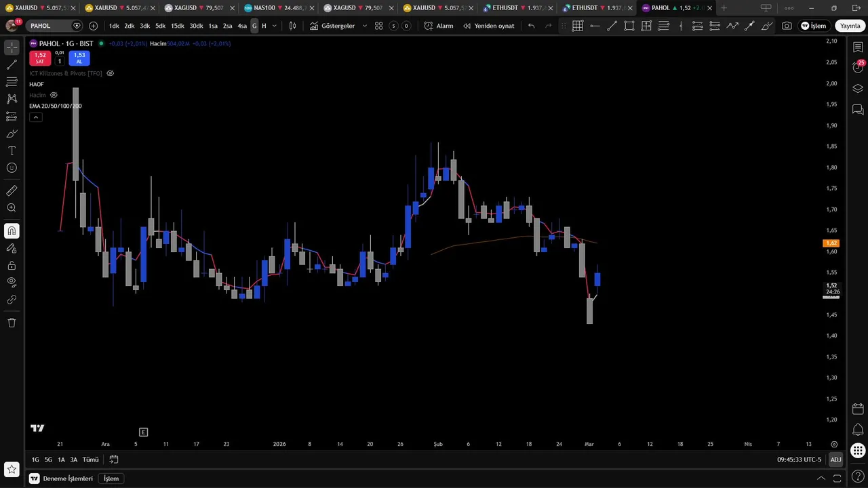Toggle the ADJ price adjustment button
The height and width of the screenshot is (488, 868).
tap(835, 460)
